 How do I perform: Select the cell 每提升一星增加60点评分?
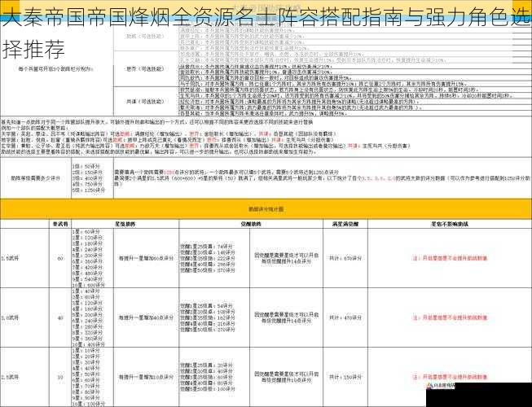click(x=146, y=258)
